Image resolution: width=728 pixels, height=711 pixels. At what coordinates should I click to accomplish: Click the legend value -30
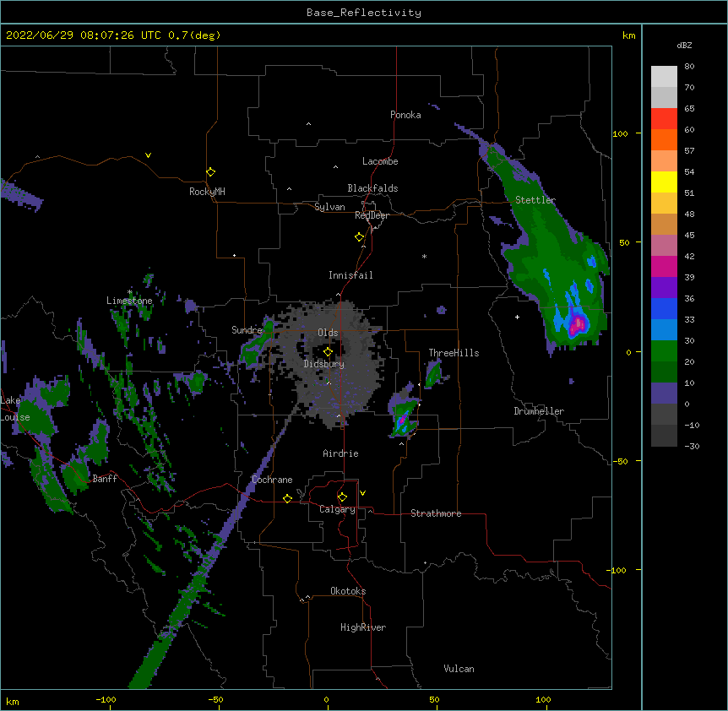tap(692, 446)
